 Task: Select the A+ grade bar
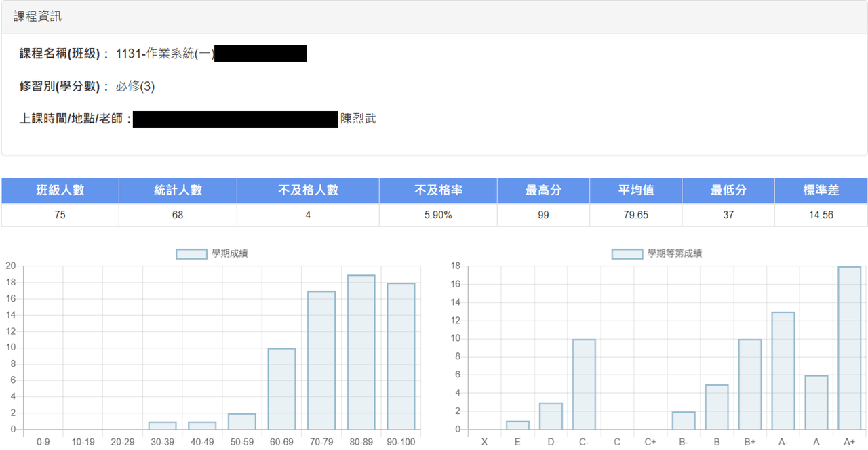(x=850, y=348)
